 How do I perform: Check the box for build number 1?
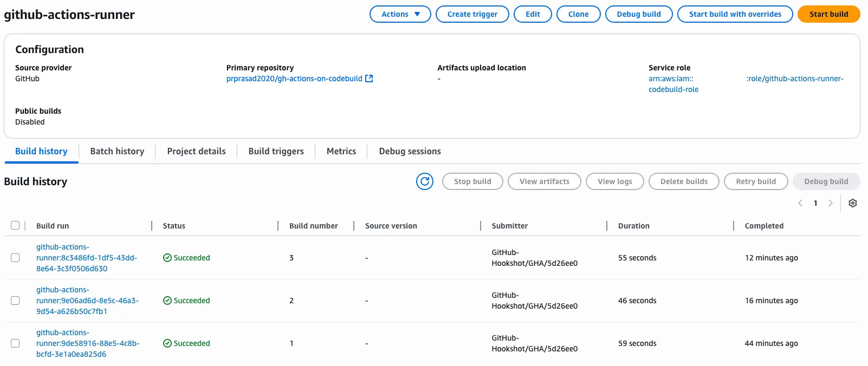click(x=15, y=343)
